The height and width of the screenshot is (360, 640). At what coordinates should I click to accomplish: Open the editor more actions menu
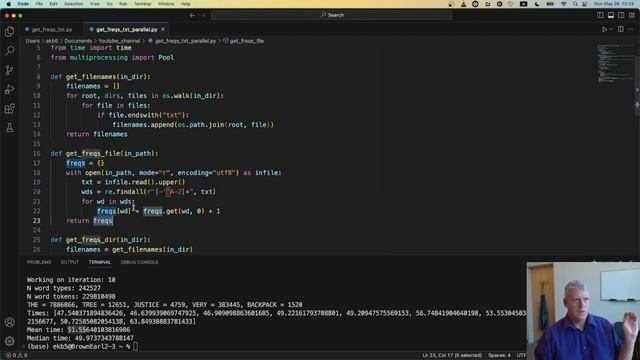coord(631,29)
